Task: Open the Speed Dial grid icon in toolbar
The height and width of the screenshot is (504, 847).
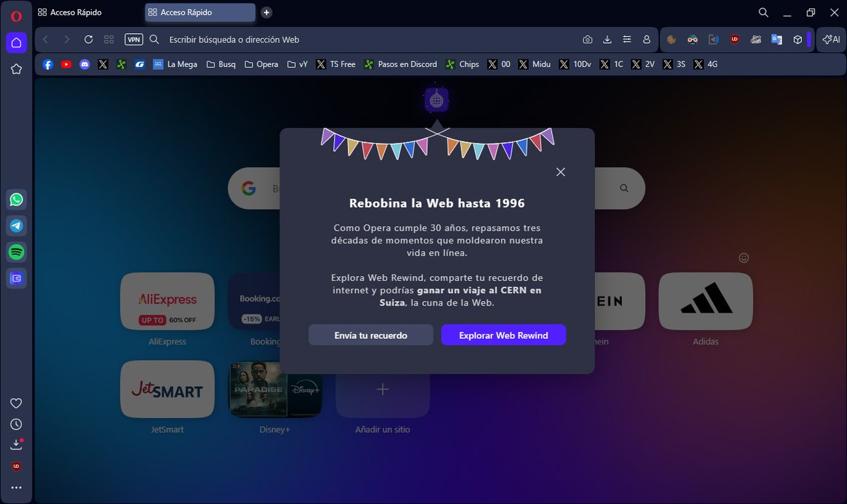Action: pyautogui.click(x=109, y=40)
